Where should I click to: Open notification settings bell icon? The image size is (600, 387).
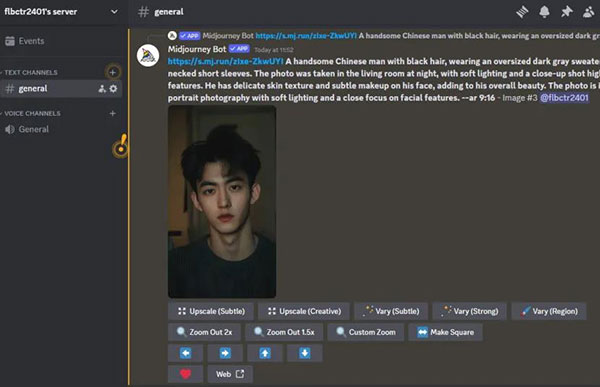point(544,12)
